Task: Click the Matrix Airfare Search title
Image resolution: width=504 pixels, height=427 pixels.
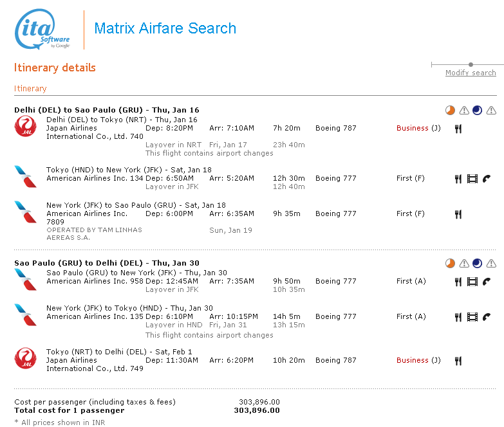Action: (x=165, y=28)
